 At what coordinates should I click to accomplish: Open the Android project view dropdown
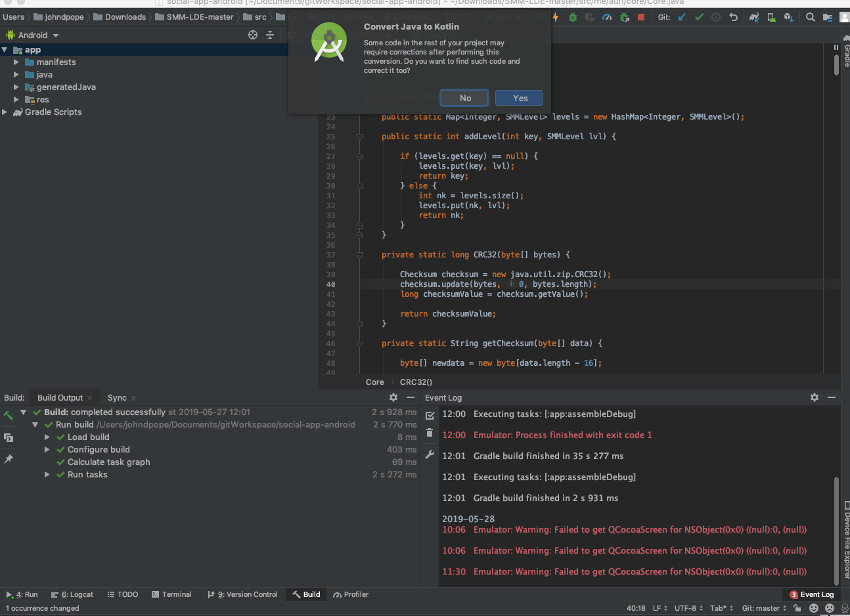(33, 35)
